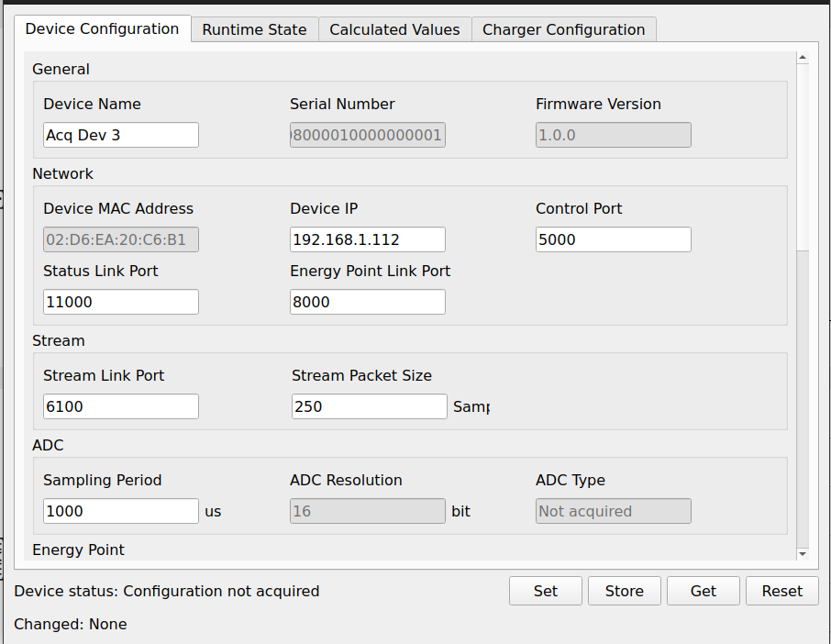
Task: Click the 'Device IP' label
Action: coord(324,209)
